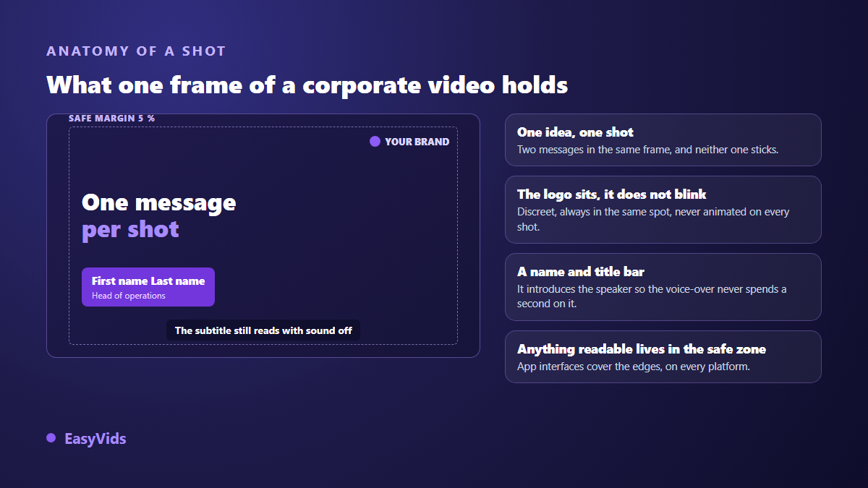The image size is (868, 488).
Task: Select the 'A name and title bar' heading
Action: tap(581, 272)
